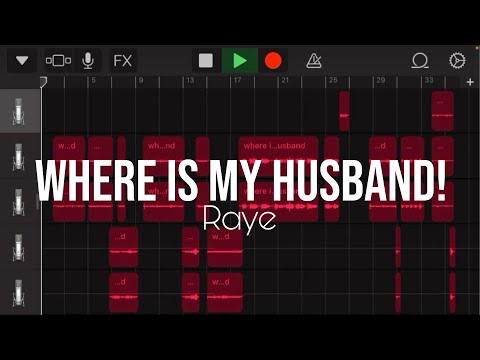This screenshot has height=360, width=480.
Task: Open the microphone instrument view
Action: [x=88, y=61]
